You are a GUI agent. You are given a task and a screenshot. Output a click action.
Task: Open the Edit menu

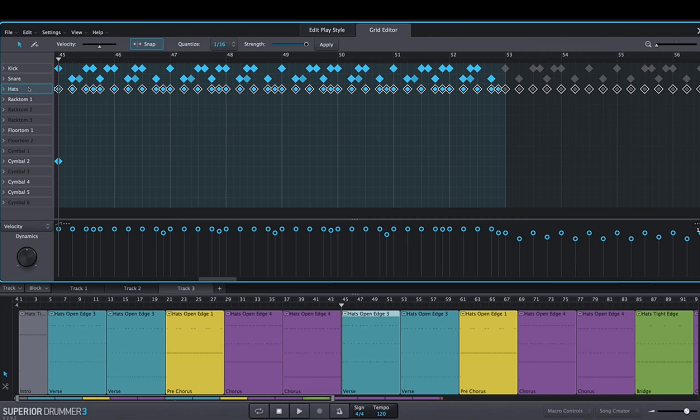29,32
